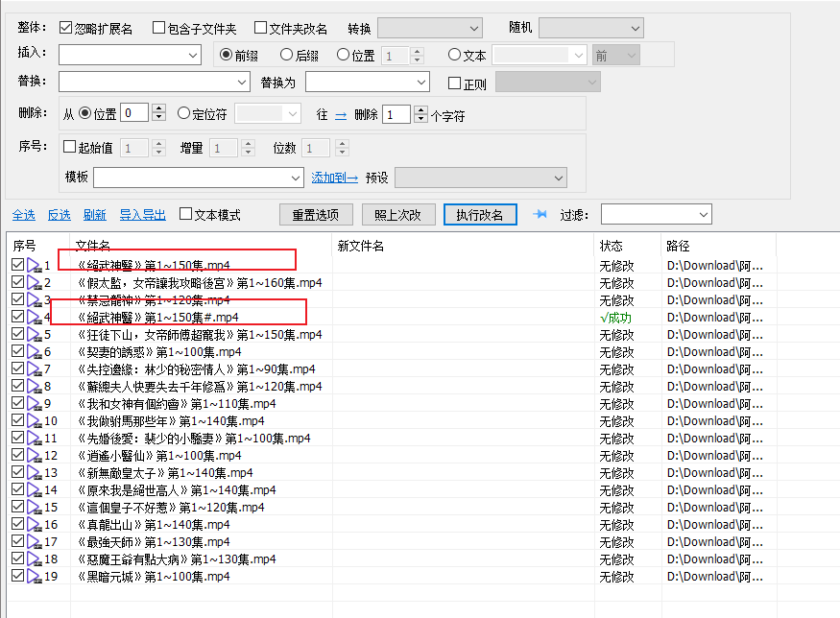
Task: Increase the 删除 character count stepper
Action: coord(420,110)
